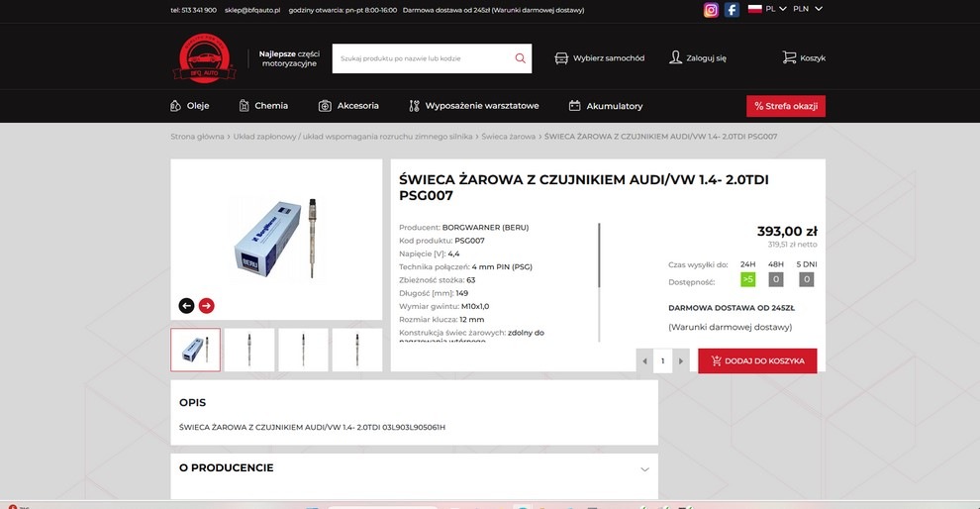Decrease quantity with the left stepper arrow
The image size is (980, 509).
point(644,360)
